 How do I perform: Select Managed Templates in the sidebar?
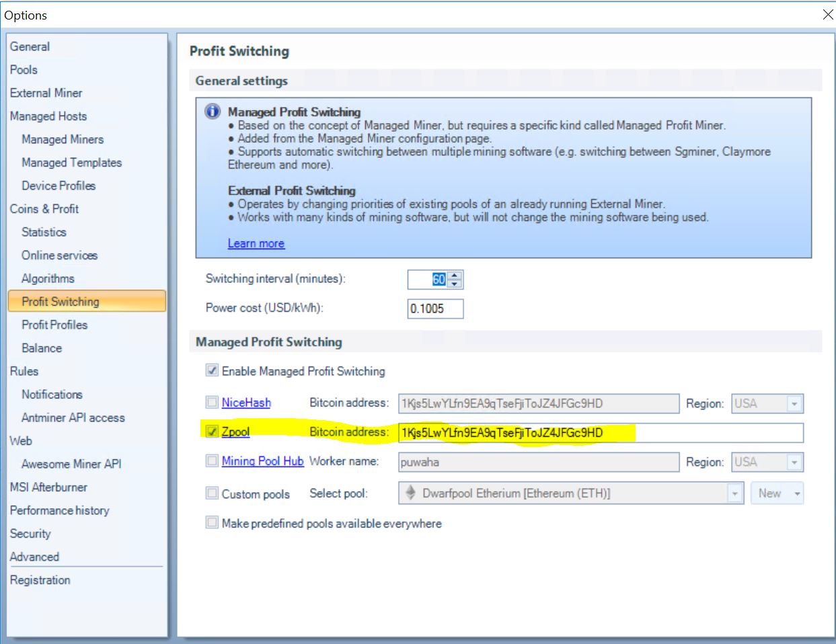tap(71, 163)
